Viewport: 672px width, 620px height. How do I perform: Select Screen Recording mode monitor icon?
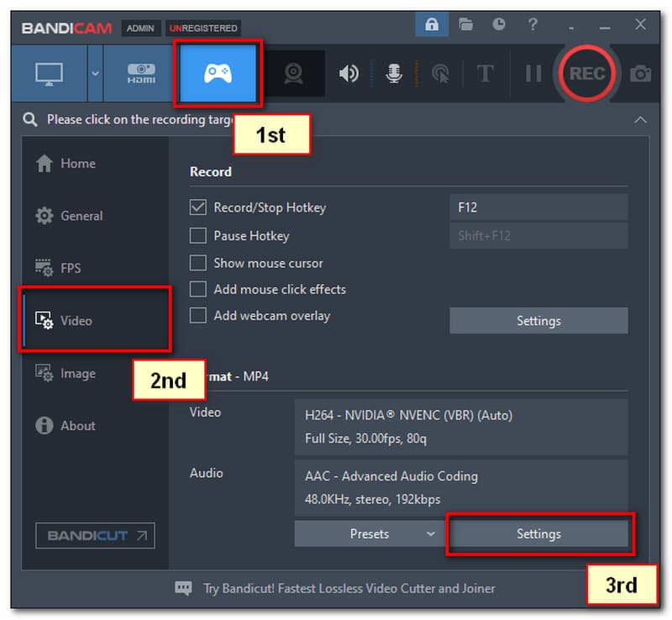pyautogui.click(x=50, y=73)
